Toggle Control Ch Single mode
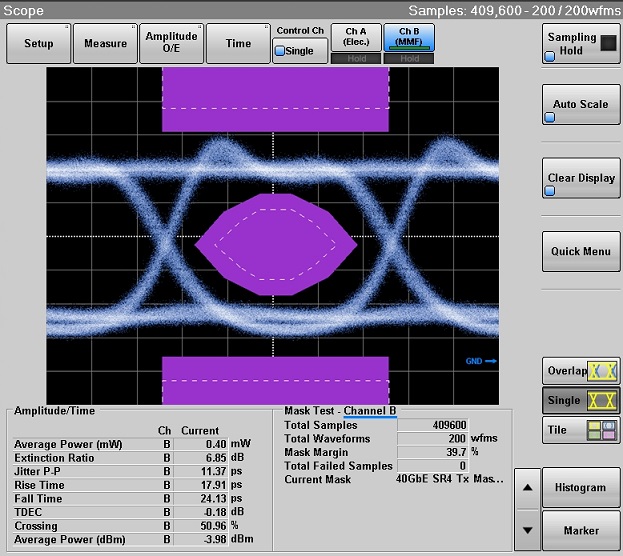 (x=299, y=50)
